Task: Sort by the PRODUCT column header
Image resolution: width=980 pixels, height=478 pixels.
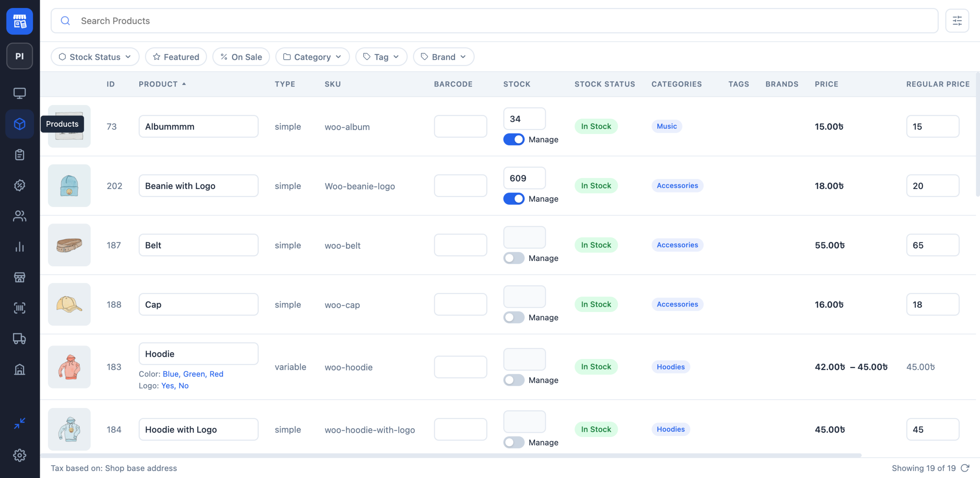Action: (162, 84)
